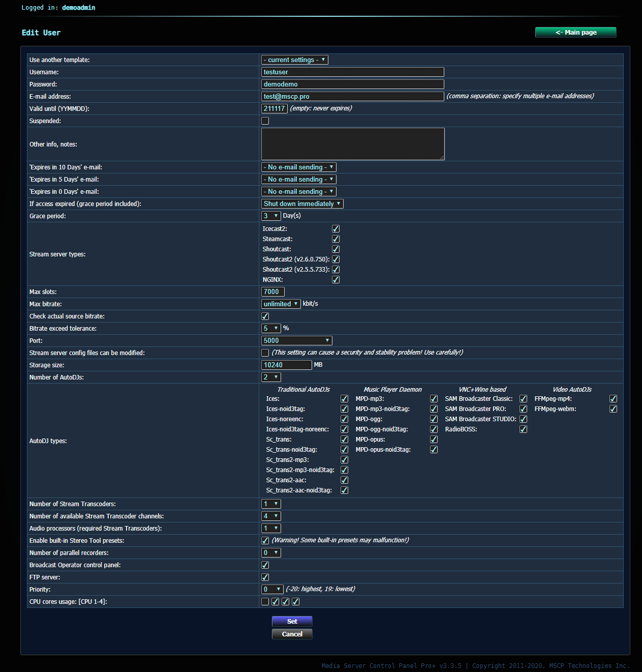Enable stream server config file modification
This screenshot has height=672, width=642.
tap(265, 353)
